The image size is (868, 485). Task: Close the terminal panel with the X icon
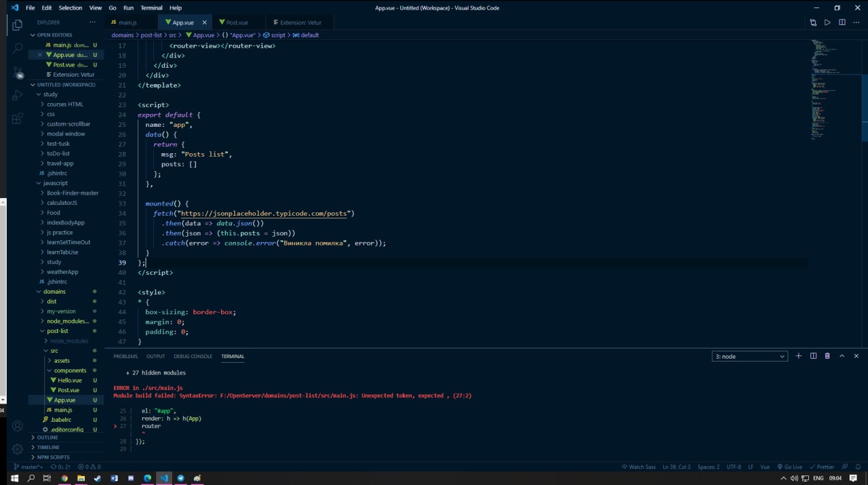point(856,356)
